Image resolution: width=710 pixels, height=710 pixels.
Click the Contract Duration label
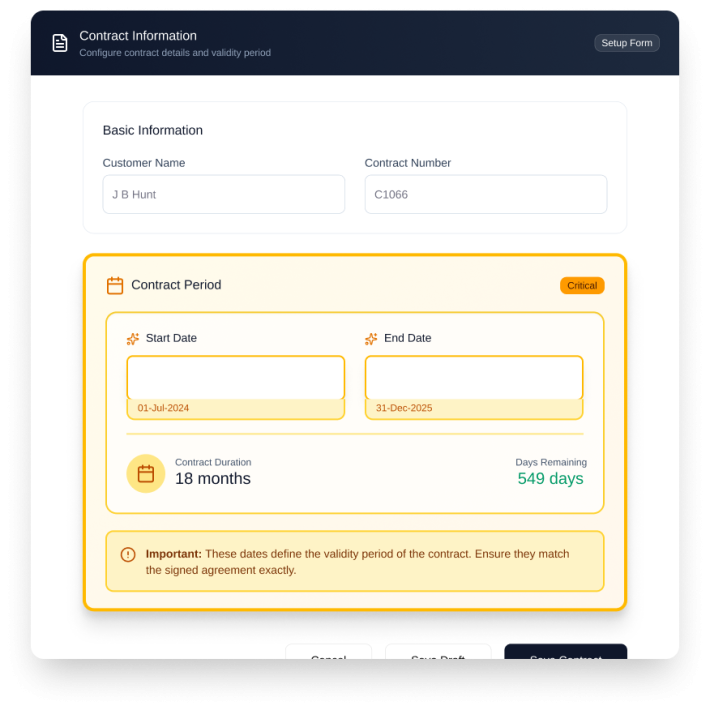213,462
